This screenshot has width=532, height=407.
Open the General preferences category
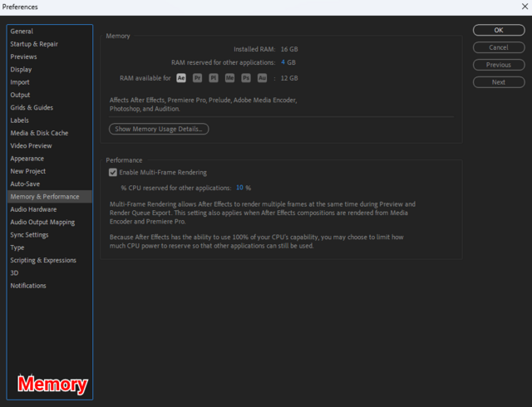click(x=22, y=32)
